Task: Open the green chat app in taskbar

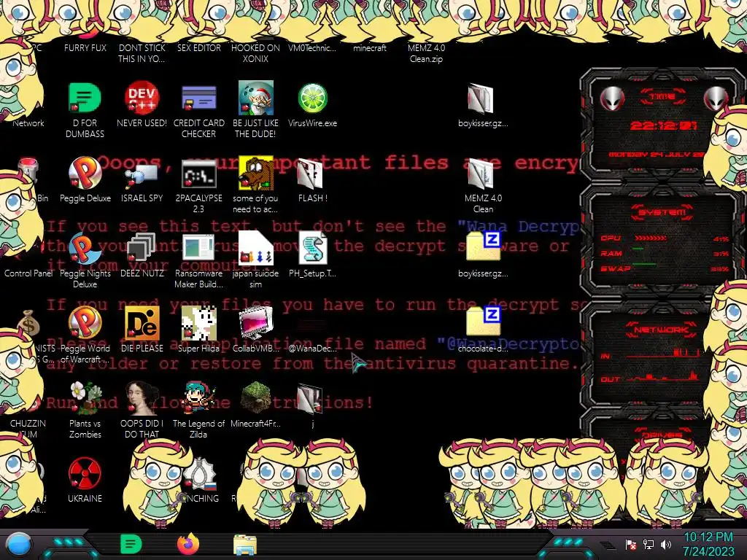Action: [x=131, y=544]
